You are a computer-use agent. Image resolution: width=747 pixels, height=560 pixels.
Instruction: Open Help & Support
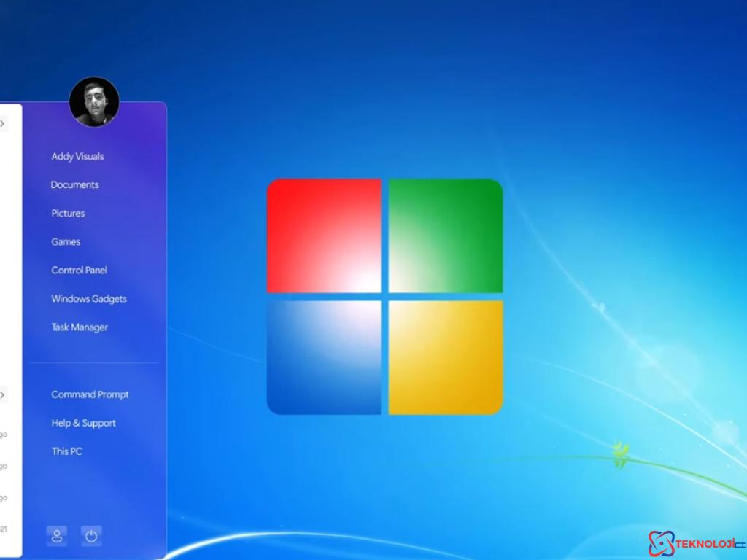tap(83, 423)
